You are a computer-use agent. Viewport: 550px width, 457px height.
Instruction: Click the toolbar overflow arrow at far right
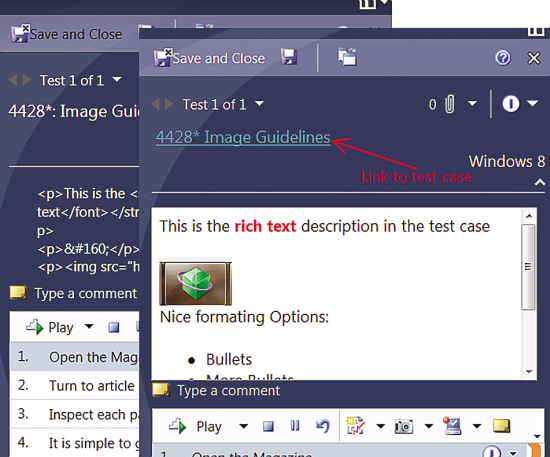(537, 436)
